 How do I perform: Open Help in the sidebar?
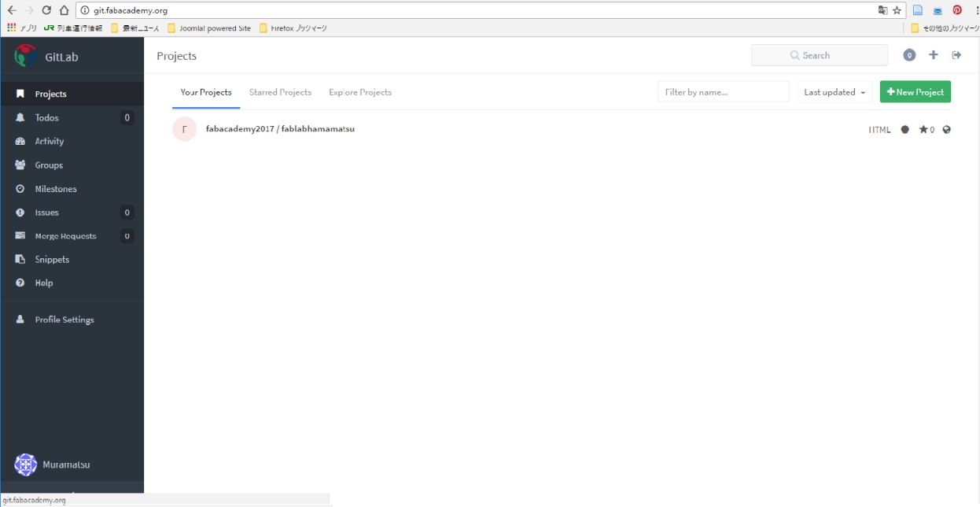tap(72, 283)
